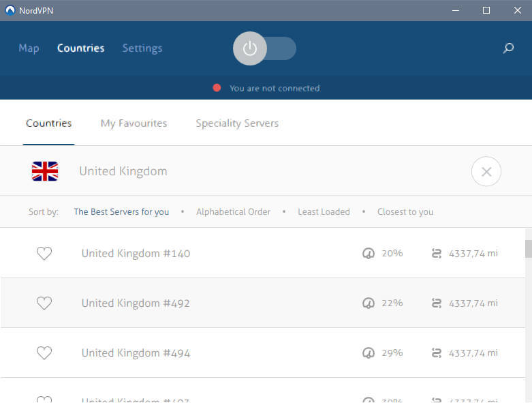
Task: Click the distance value for United Kingdom #492
Action: coord(473,303)
